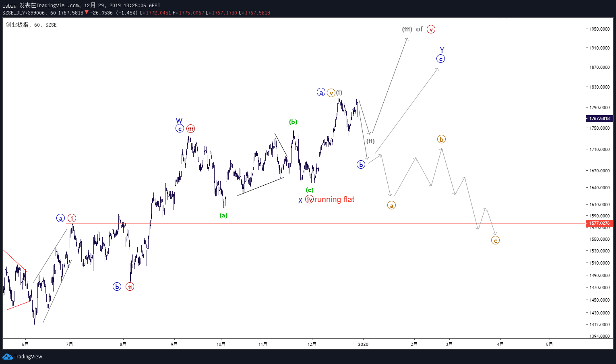Image resolution: width=616 pixels, height=364 pixels.
Task: Click the L:1767.1730 low value
Action: (221, 13)
